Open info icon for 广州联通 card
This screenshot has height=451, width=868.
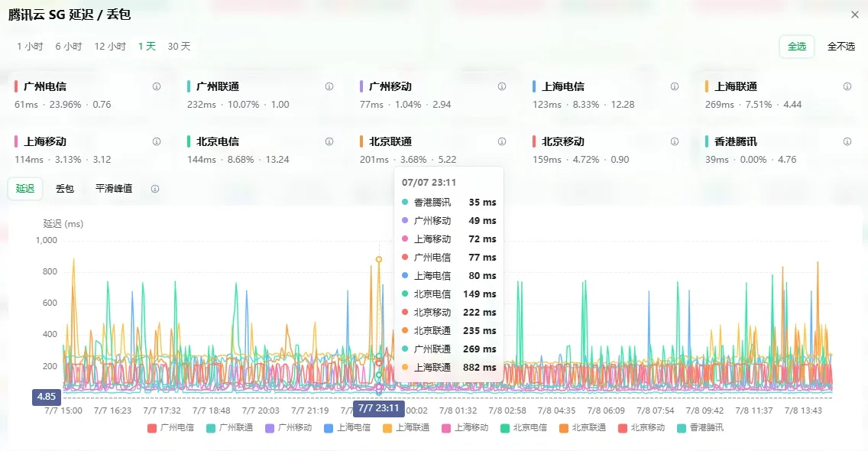click(329, 86)
